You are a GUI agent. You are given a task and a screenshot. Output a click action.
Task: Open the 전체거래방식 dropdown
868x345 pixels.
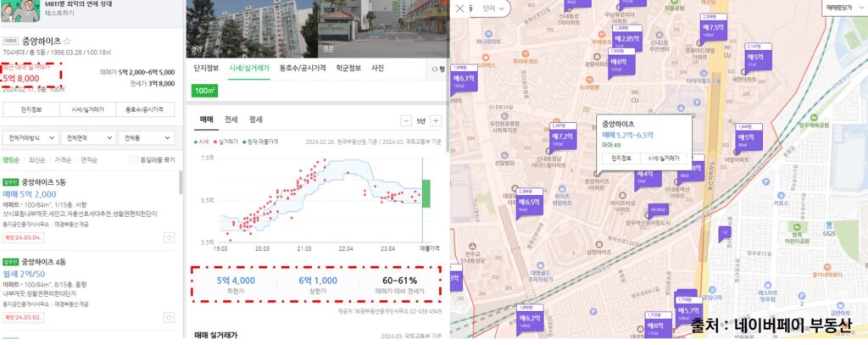pos(31,138)
